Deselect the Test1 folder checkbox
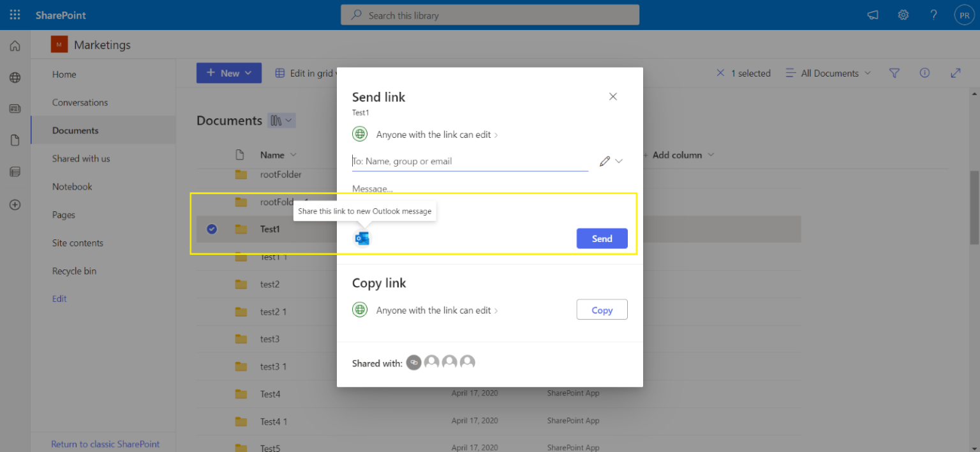The image size is (980, 452). (211, 229)
